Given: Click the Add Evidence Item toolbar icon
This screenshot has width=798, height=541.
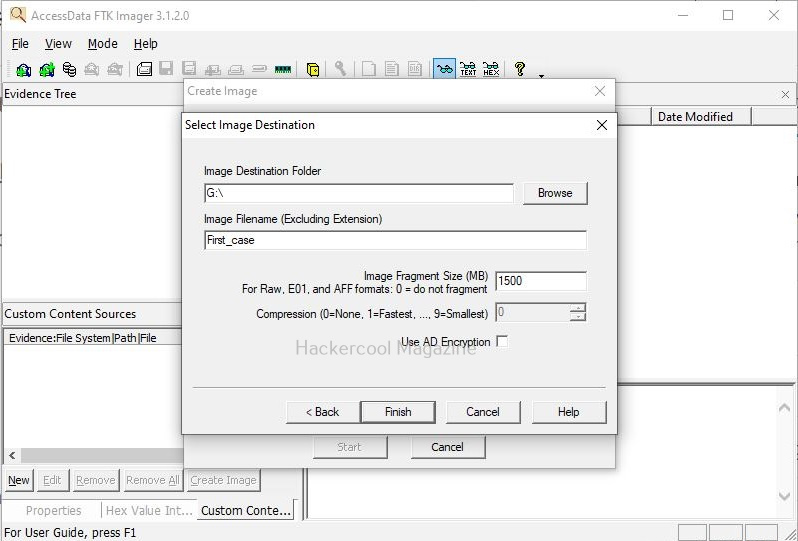Looking at the screenshot, I should [x=23, y=69].
